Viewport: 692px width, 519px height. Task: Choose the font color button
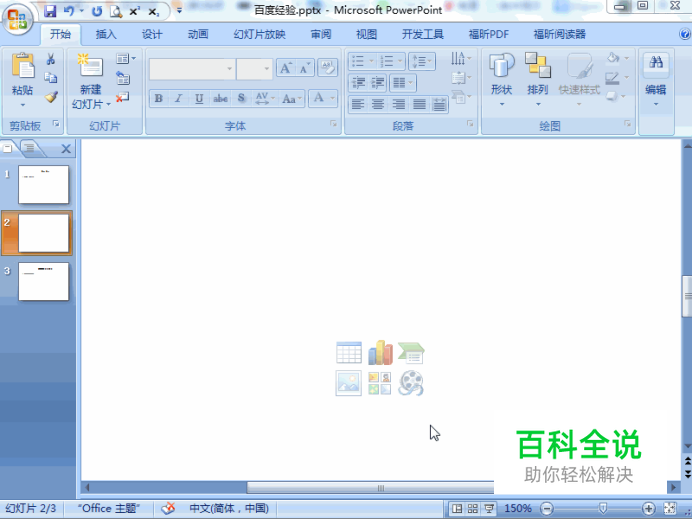coord(319,98)
